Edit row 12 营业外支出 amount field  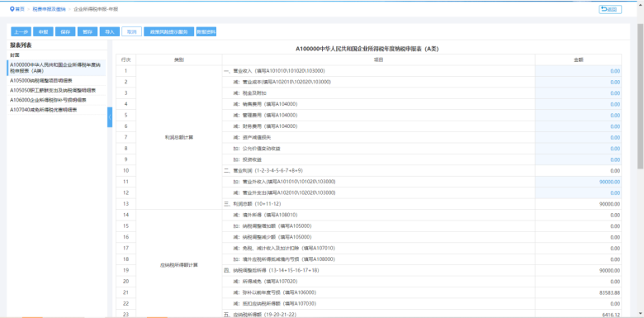click(578, 192)
